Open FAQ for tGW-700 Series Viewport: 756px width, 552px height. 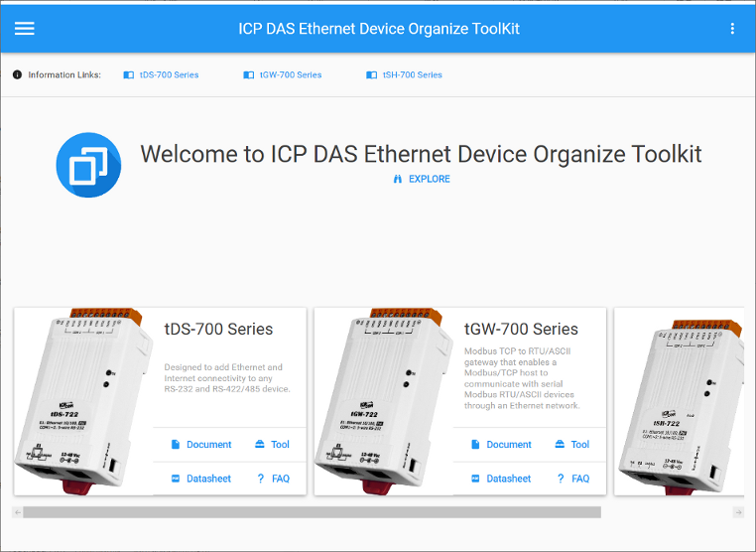[573, 479]
